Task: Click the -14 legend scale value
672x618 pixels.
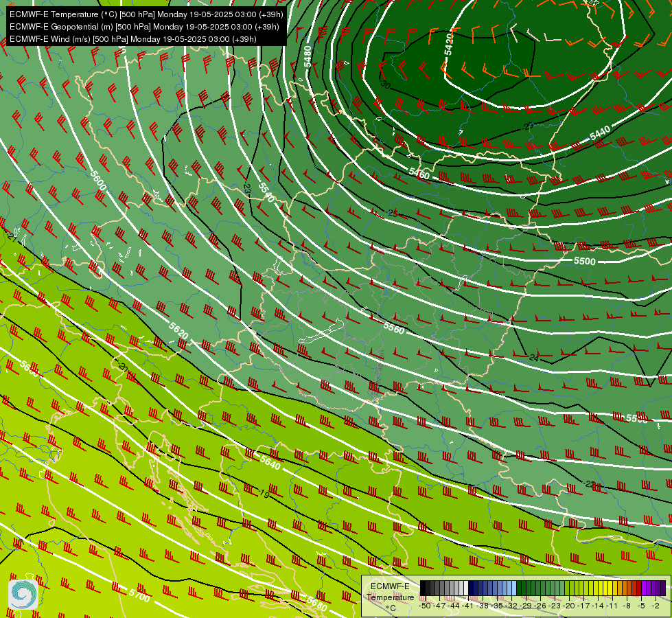Action: click(598, 606)
